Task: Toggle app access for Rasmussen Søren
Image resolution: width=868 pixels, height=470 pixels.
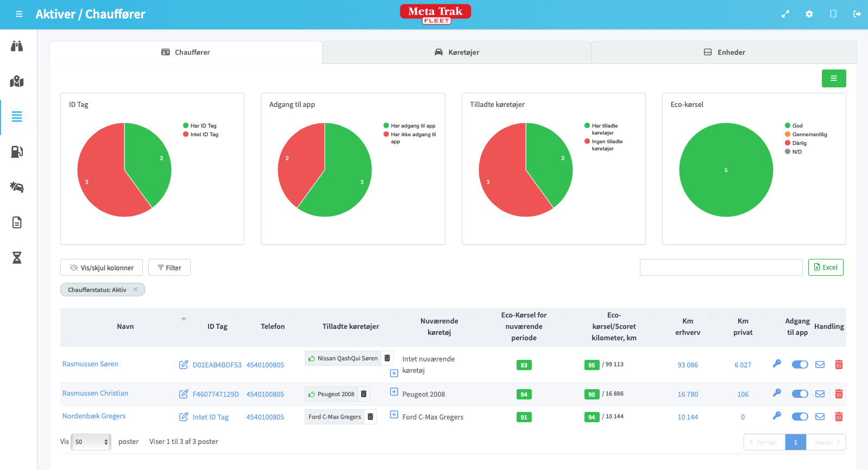Action: click(x=800, y=365)
